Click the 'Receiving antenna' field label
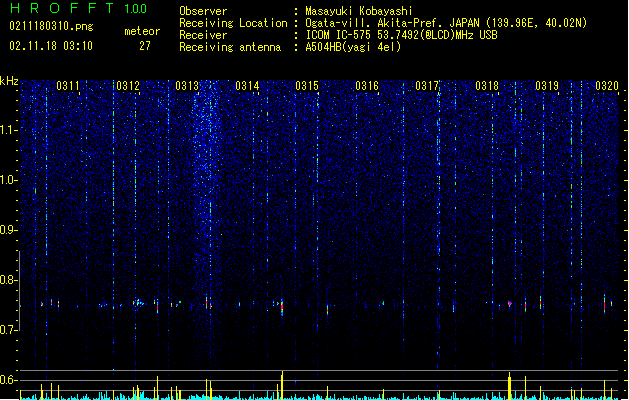 click(x=230, y=47)
